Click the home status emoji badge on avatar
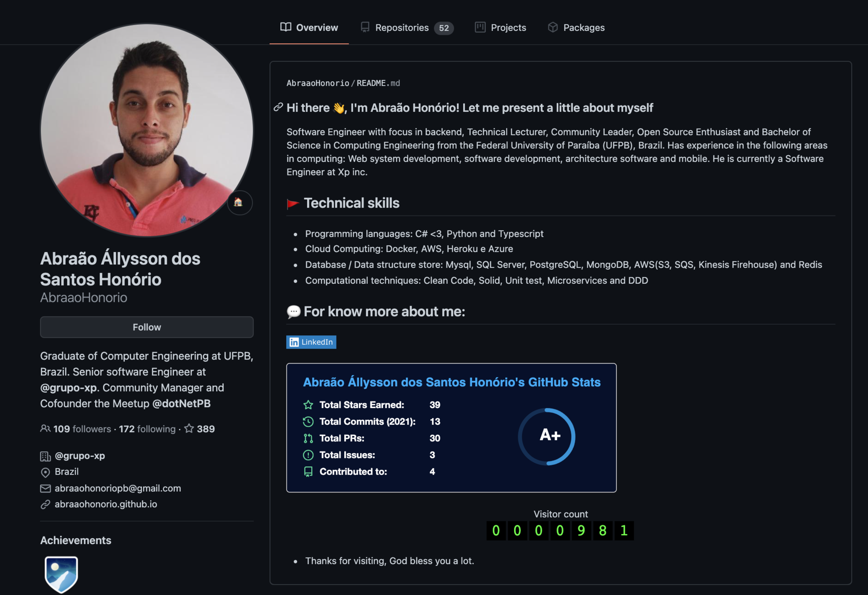The height and width of the screenshot is (595, 868). (x=239, y=202)
